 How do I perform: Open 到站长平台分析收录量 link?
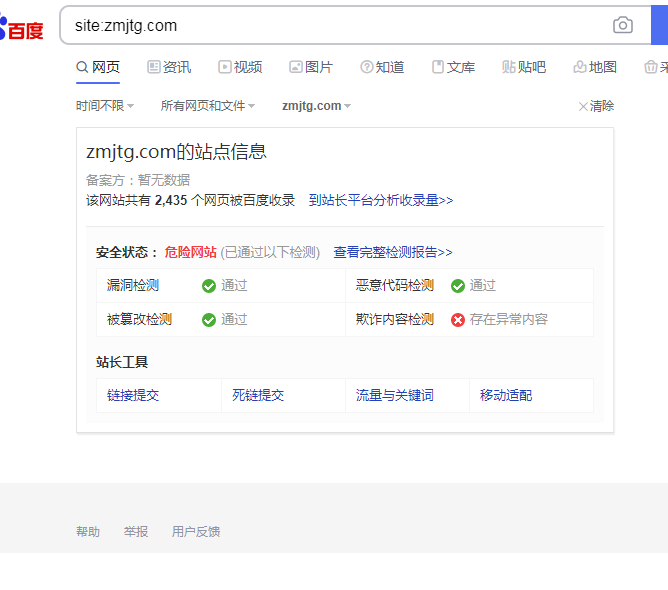click(381, 200)
